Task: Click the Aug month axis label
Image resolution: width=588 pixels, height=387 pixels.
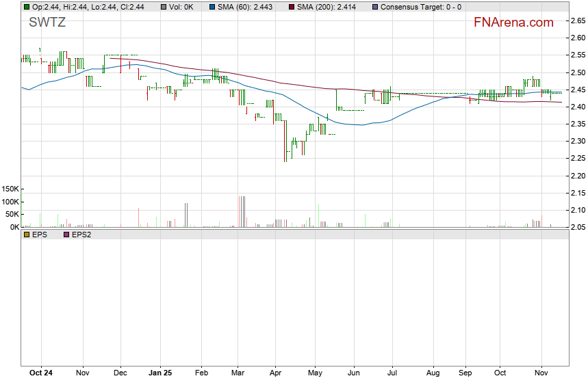Action: click(x=433, y=374)
